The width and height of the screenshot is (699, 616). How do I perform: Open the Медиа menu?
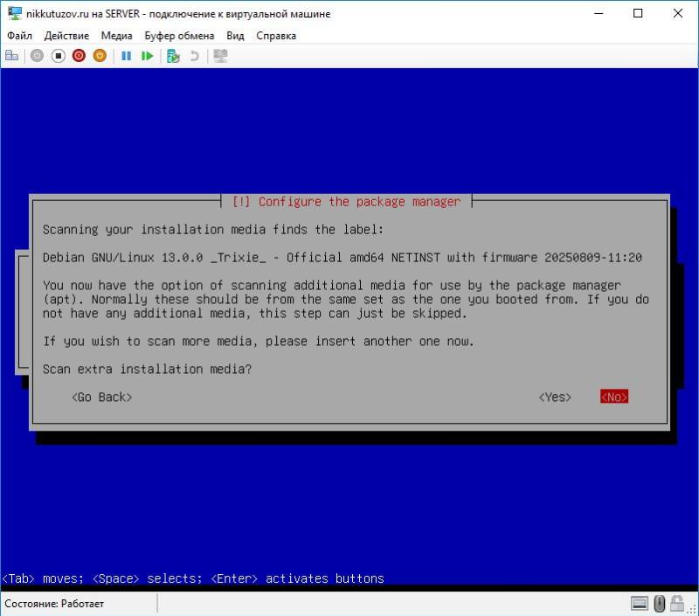click(x=116, y=36)
